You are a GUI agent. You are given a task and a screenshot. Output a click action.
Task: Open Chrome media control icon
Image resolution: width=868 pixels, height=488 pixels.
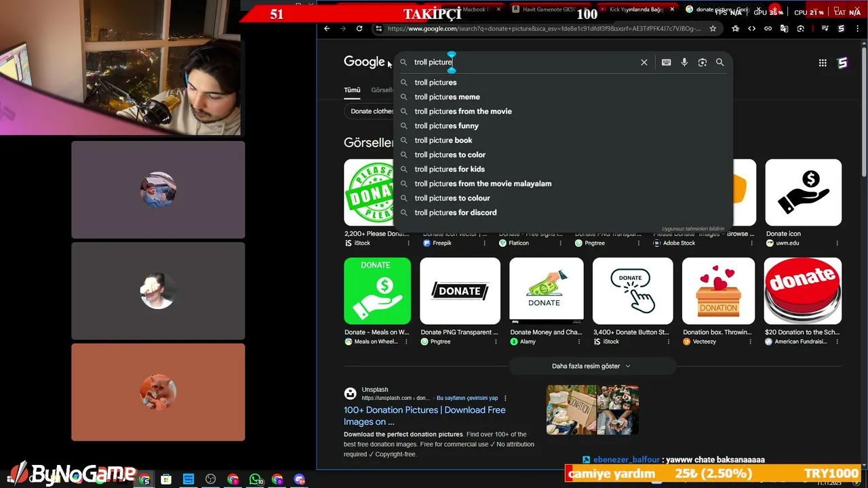(x=825, y=28)
